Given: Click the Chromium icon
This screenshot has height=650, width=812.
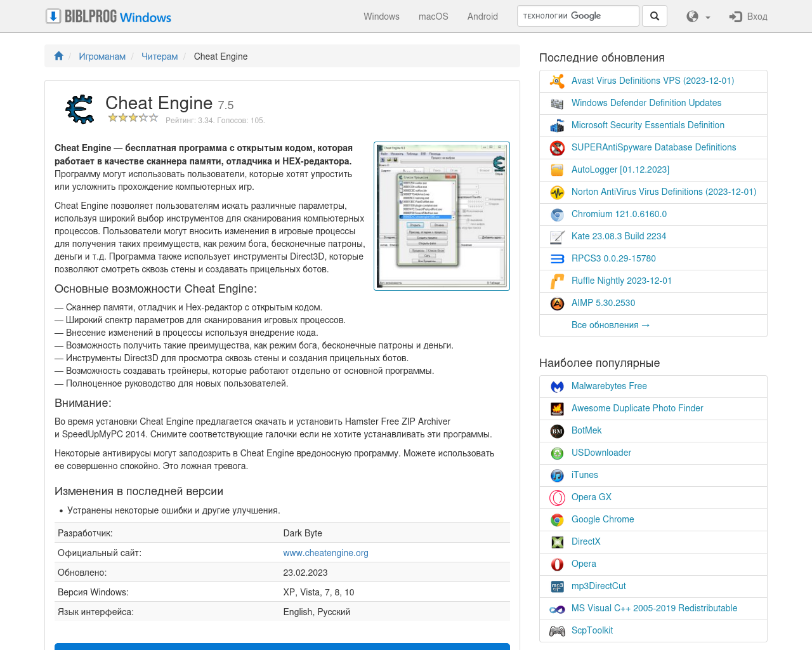Looking at the screenshot, I should pyautogui.click(x=557, y=215).
